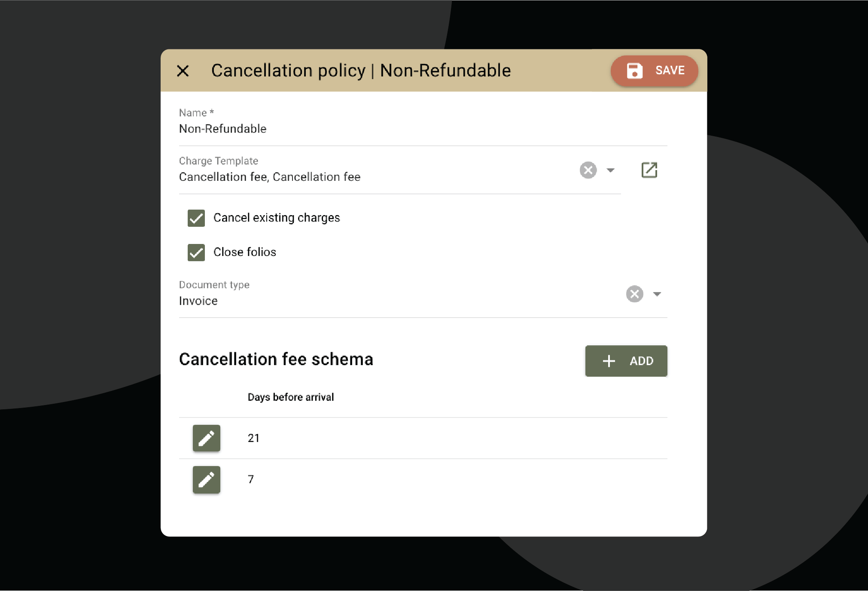Add a new cancellation fee schema entry
This screenshot has width=868, height=591.
point(626,361)
